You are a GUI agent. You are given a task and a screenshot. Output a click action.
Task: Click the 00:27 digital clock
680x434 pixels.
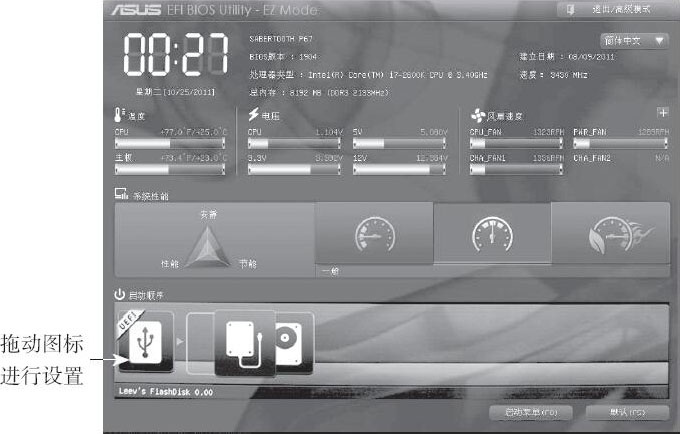pyautogui.click(x=176, y=54)
